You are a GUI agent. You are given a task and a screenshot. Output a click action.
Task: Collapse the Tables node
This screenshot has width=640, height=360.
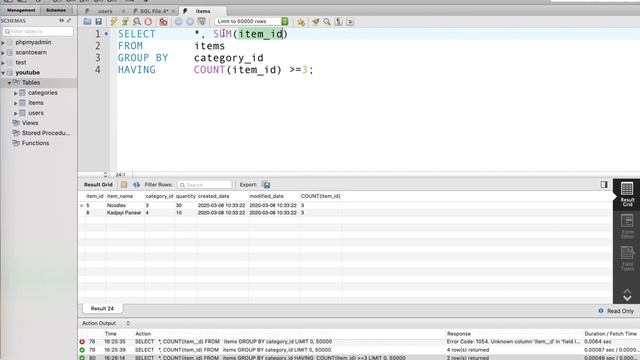tap(9, 83)
